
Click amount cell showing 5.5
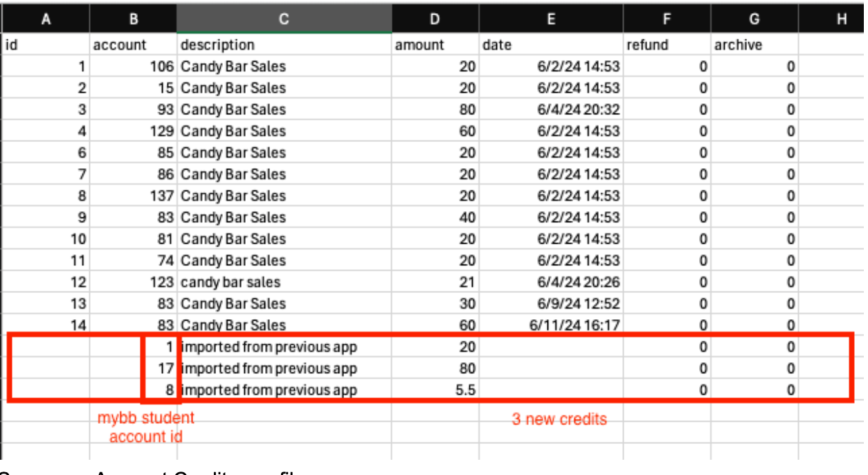pyautogui.click(x=435, y=390)
